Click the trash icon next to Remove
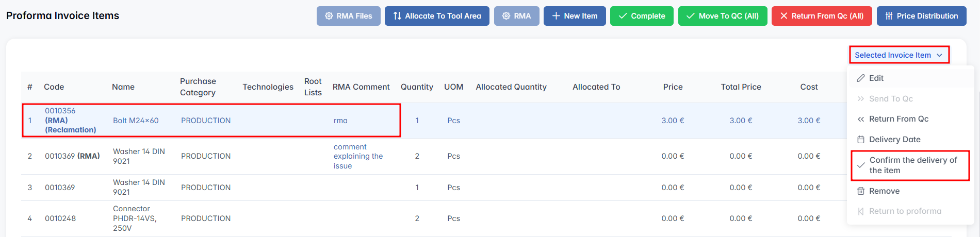Screen dimensions: 980x237 tap(860, 191)
